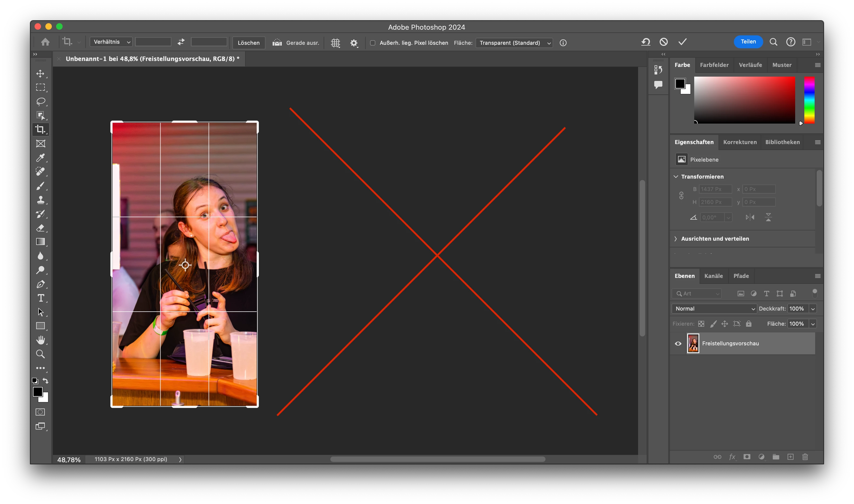The image size is (854, 504).
Task: Switch to the Kanäle tab
Action: (x=713, y=276)
